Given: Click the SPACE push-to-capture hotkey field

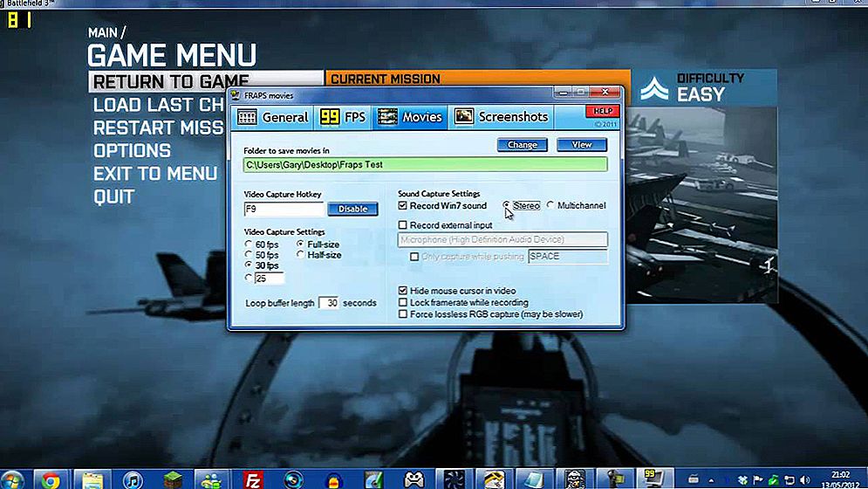Looking at the screenshot, I should click(567, 257).
